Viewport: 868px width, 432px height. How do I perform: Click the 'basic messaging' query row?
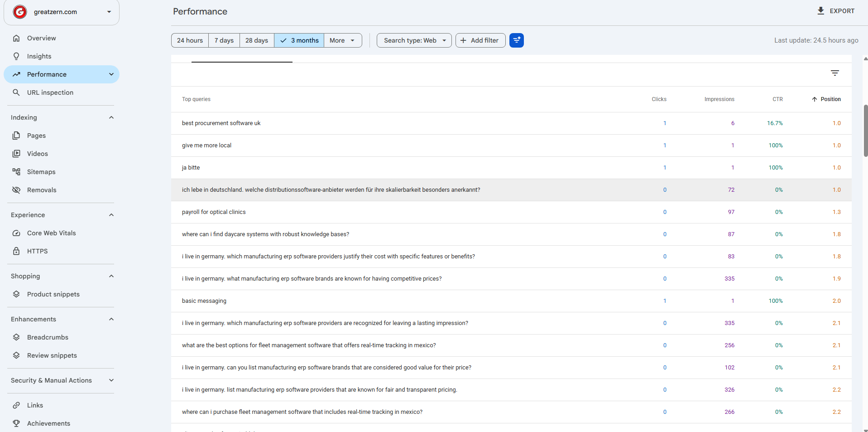click(511, 301)
